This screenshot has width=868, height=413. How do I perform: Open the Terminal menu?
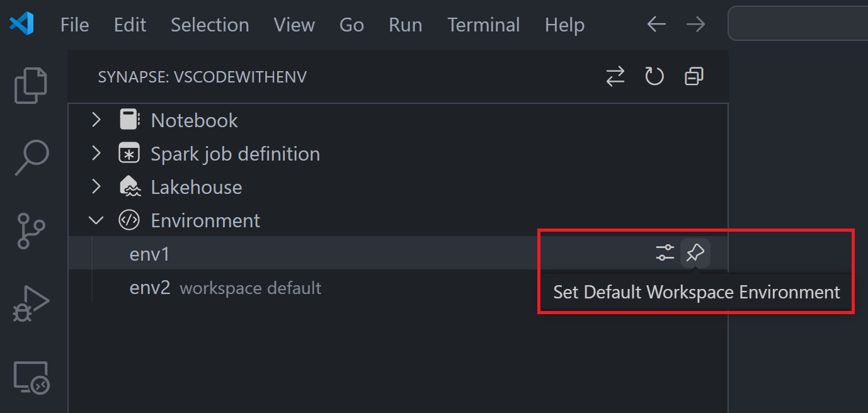(483, 25)
